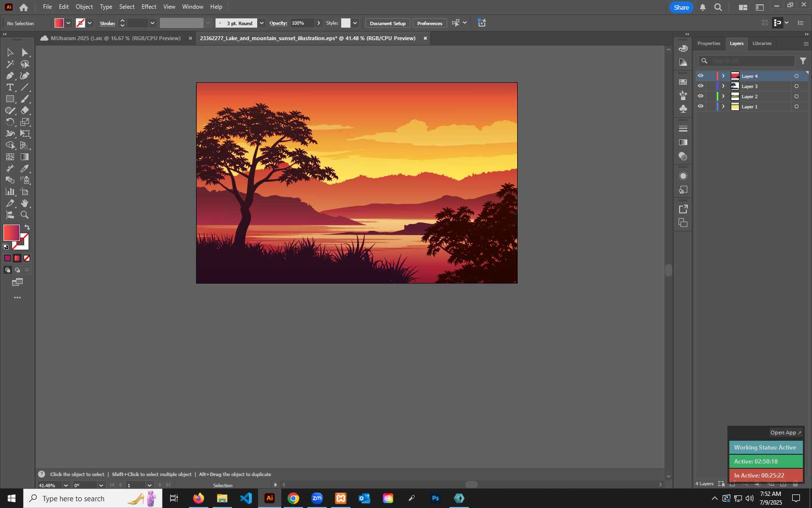Select the Curvature tool
This screenshot has height=508, width=812.
[x=25, y=75]
